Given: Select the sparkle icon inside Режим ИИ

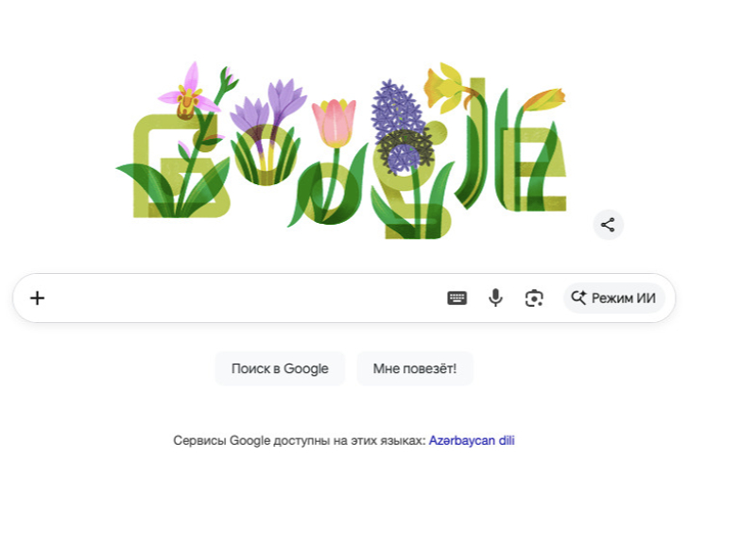Looking at the screenshot, I should [580, 297].
